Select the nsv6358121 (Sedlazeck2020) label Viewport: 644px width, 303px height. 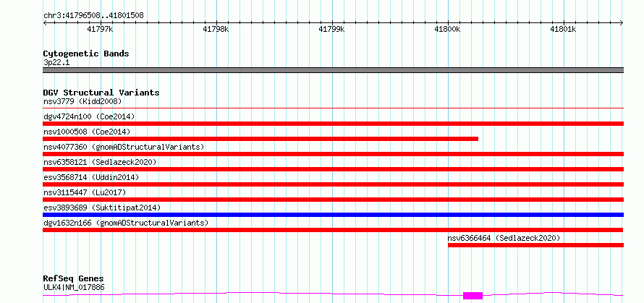[x=100, y=162]
